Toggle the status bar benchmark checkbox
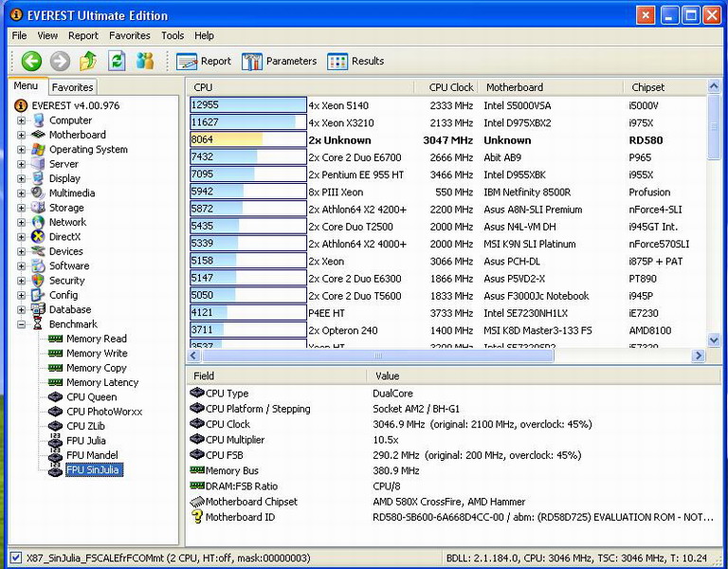The image size is (728, 569). (x=16, y=558)
